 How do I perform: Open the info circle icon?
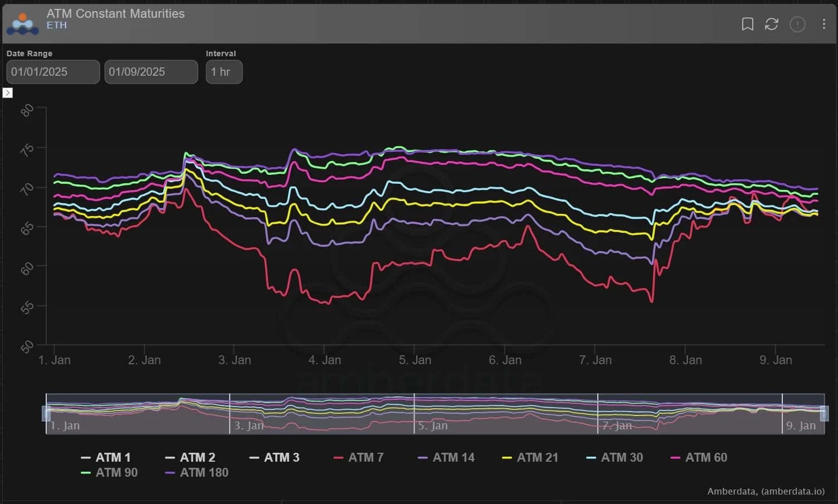coord(797,24)
